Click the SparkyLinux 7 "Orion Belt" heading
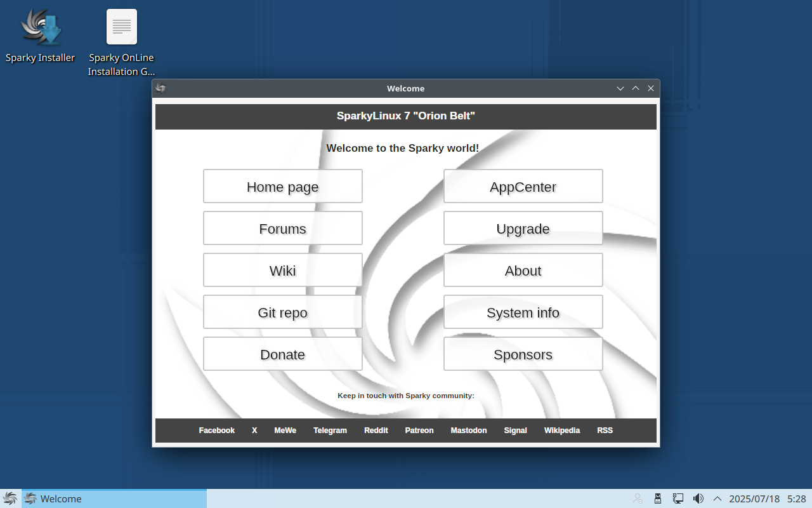The height and width of the screenshot is (508, 812). tap(406, 116)
